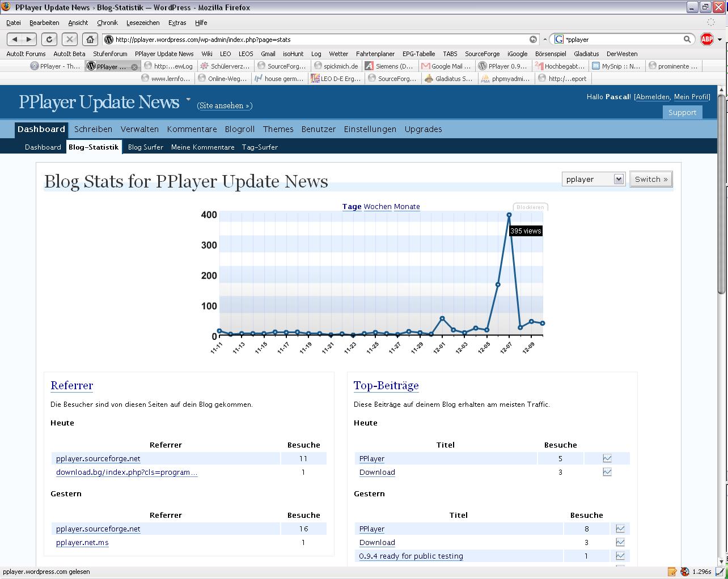Open the AutoIt Forums bookmark

[26, 54]
